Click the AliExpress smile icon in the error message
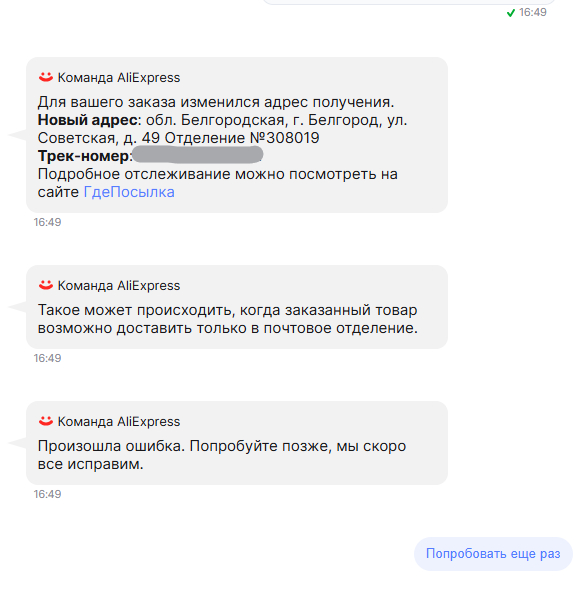Screen dimensions: 586x607 click(46, 421)
